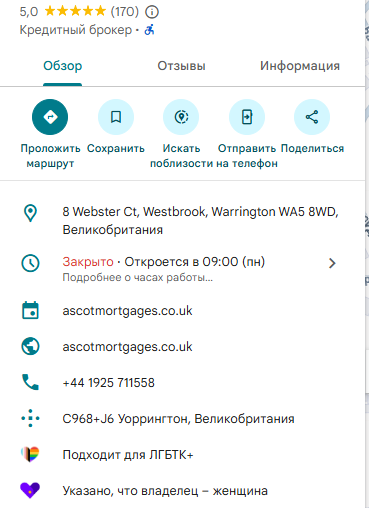This screenshot has height=508, width=369.
Task: Click phone number +44 1925 711558
Action: tap(109, 382)
